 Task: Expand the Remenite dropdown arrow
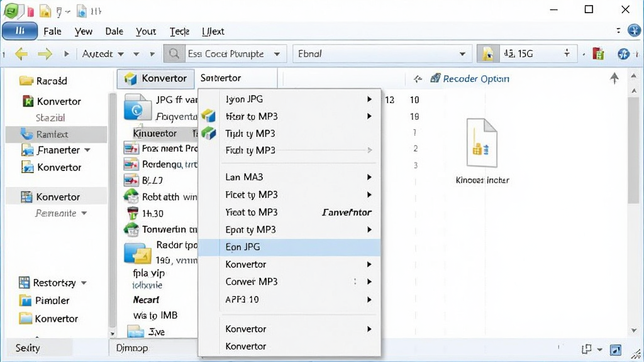click(84, 214)
